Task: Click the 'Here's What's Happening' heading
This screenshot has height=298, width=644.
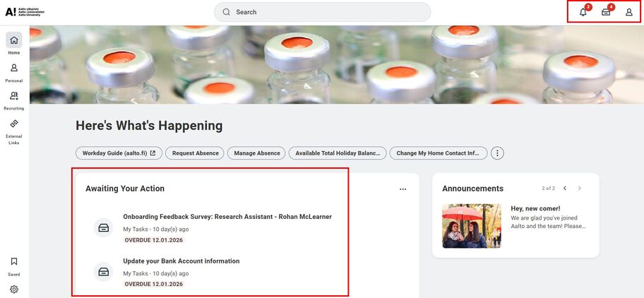Action: (149, 126)
